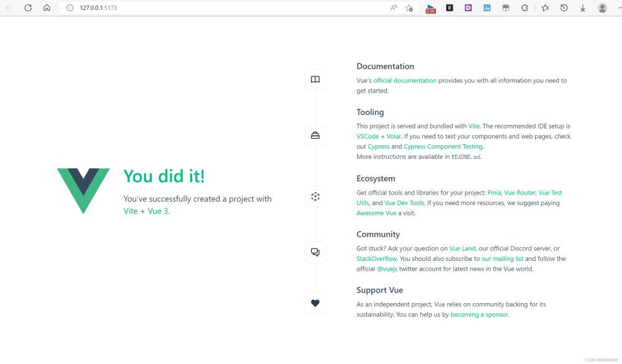Click the Vue logo image
This screenshot has width=622, height=364.
[83, 191]
